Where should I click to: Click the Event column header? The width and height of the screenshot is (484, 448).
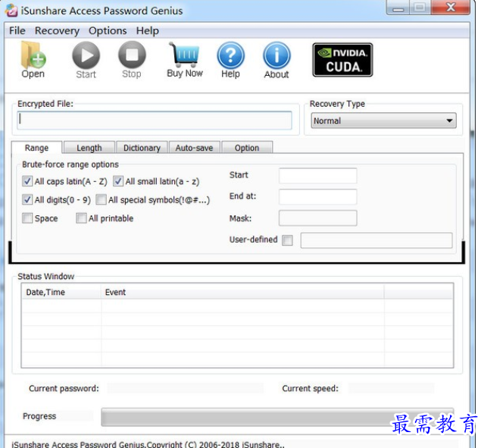tap(242, 292)
